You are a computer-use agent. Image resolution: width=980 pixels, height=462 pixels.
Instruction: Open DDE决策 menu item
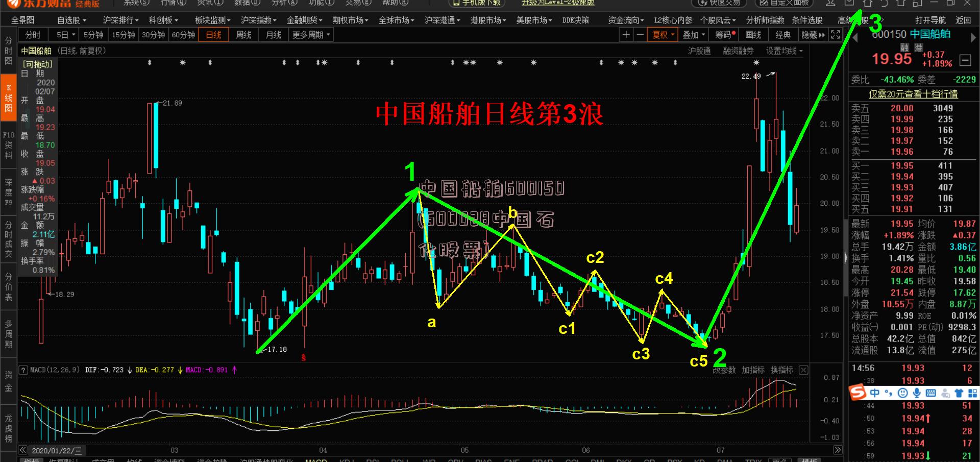point(575,20)
